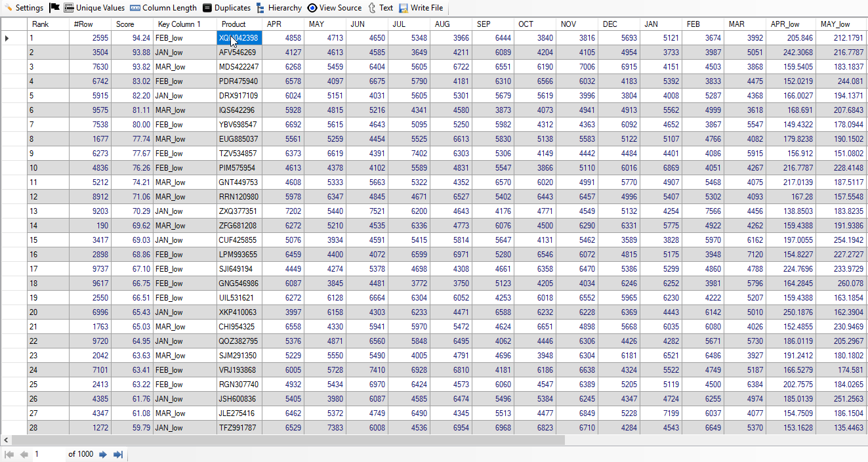The image size is (868, 462).
Task: Click the Column Length tool
Action: (x=163, y=8)
